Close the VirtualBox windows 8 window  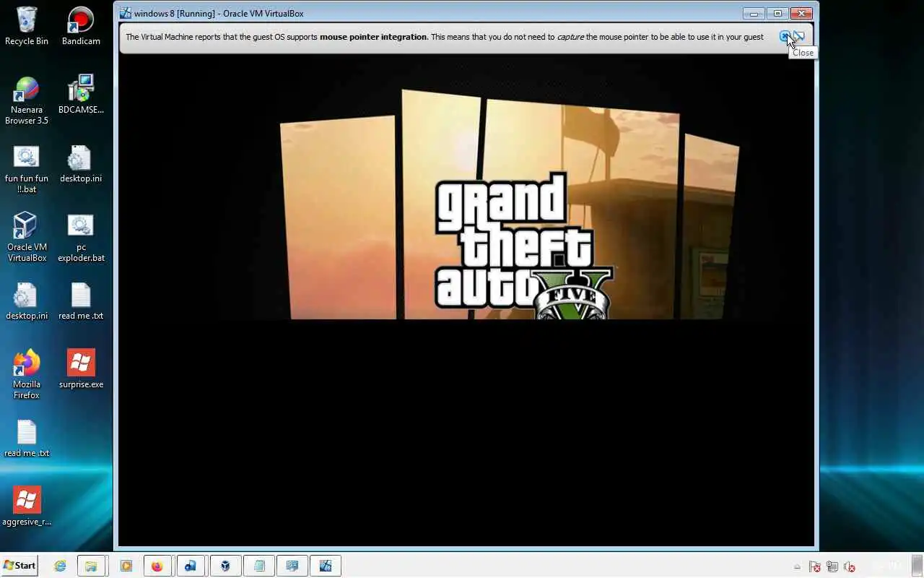(x=801, y=13)
